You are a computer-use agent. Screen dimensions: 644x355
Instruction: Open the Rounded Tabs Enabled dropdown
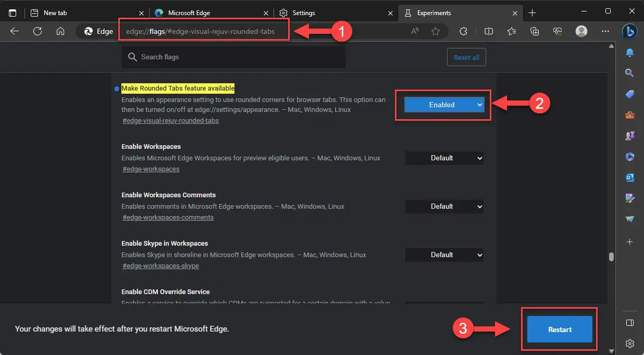[444, 105]
